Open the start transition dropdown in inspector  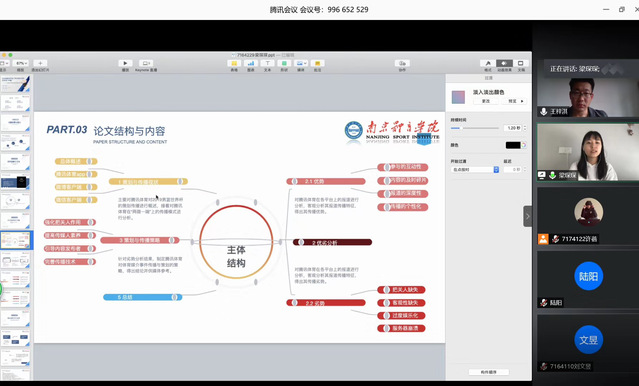475,170
